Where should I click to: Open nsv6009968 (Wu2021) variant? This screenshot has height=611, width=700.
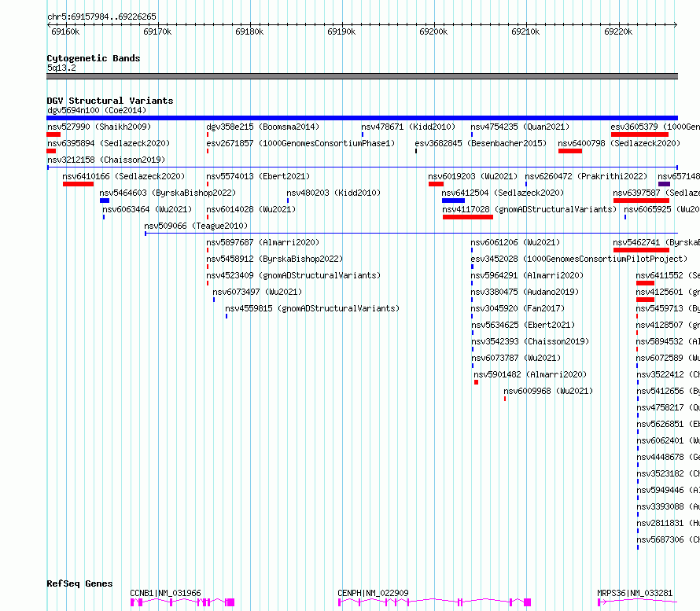pyautogui.click(x=548, y=391)
